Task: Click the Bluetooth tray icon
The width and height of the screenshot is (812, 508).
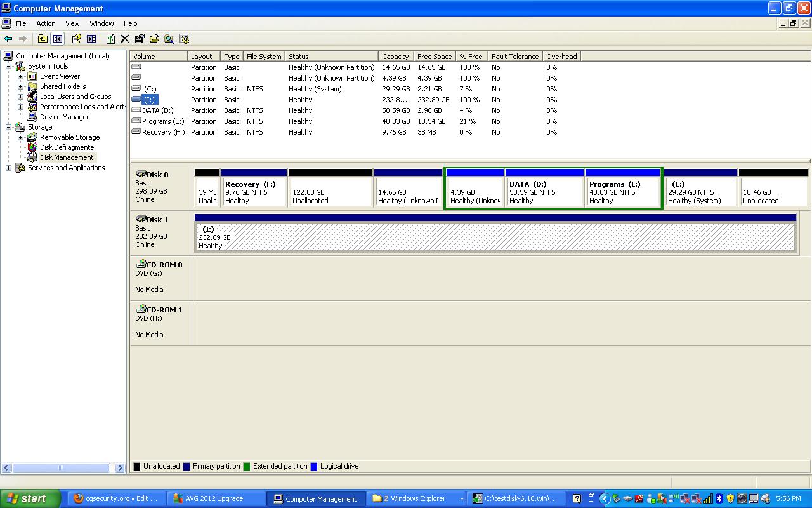Action: click(x=719, y=499)
